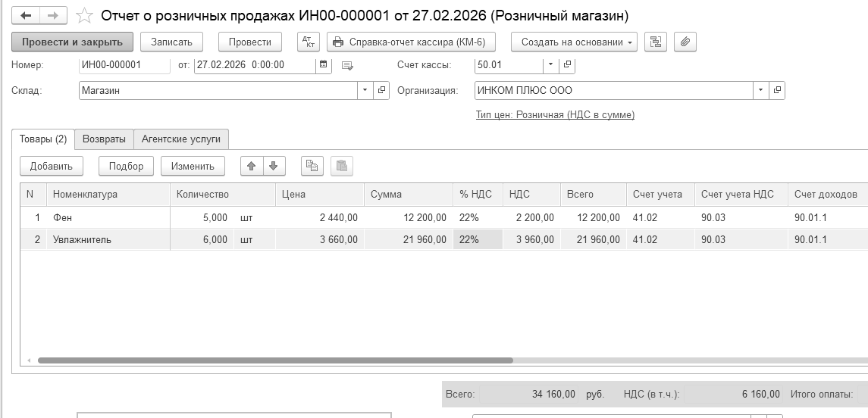Click the Организация field with ИНКОМ ПЛЮС ООО
Viewport: 868px width, 418px height.
click(614, 90)
